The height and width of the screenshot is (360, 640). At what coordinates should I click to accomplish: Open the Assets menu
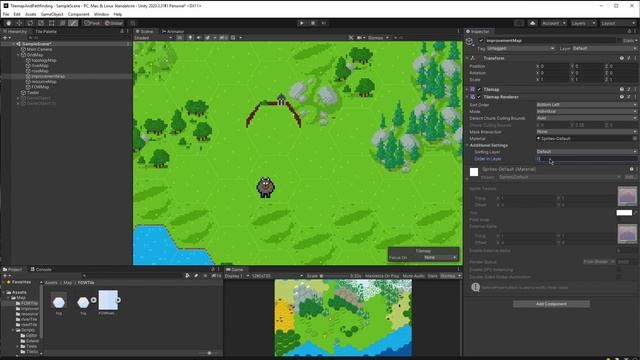[x=31, y=14]
